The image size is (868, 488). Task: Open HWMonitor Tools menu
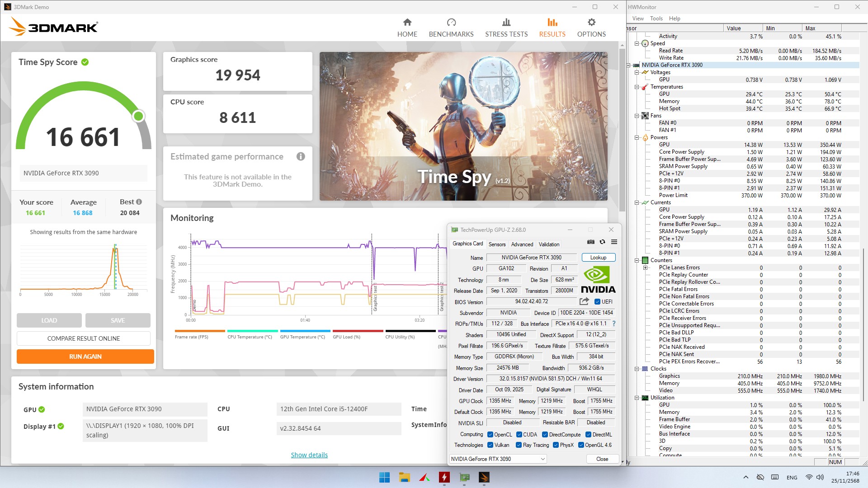click(x=656, y=19)
